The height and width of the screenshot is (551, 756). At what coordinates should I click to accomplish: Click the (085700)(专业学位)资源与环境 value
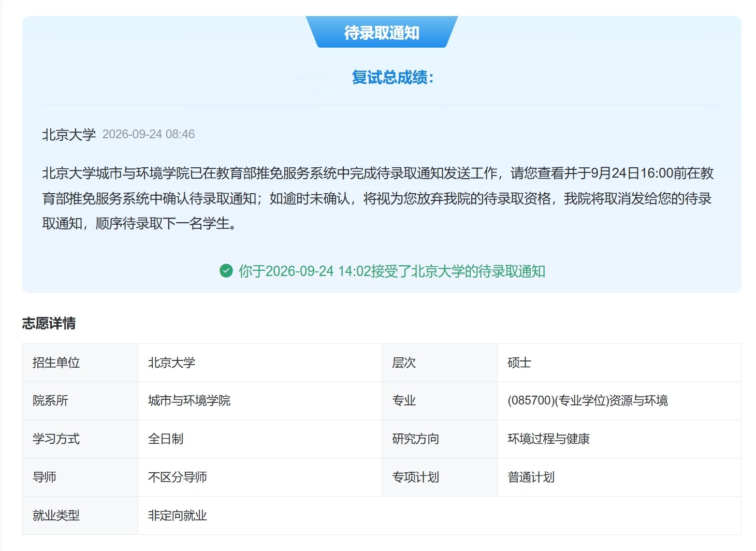click(588, 401)
